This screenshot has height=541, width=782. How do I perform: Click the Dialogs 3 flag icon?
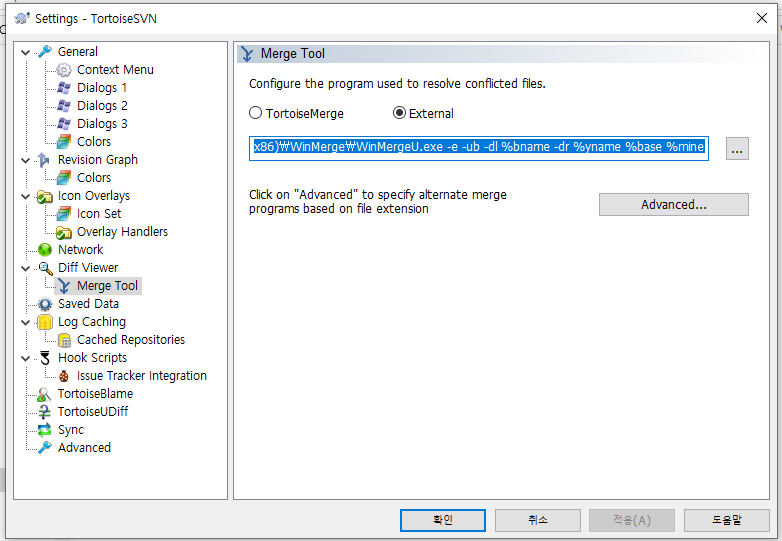click(x=64, y=124)
